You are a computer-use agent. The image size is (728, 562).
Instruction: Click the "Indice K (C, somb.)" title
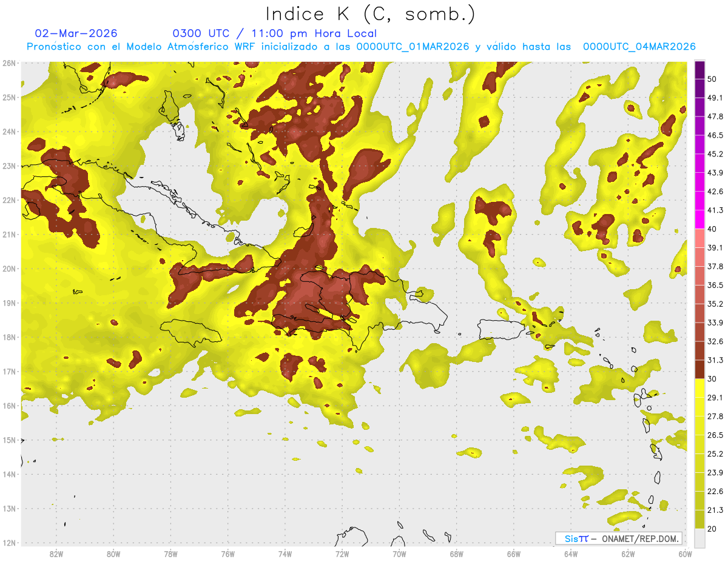point(371,13)
